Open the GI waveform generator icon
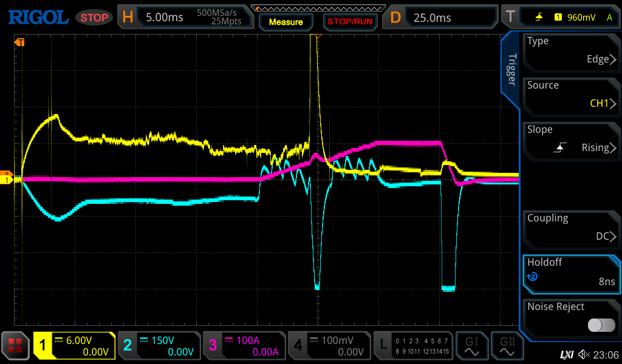 [471, 346]
